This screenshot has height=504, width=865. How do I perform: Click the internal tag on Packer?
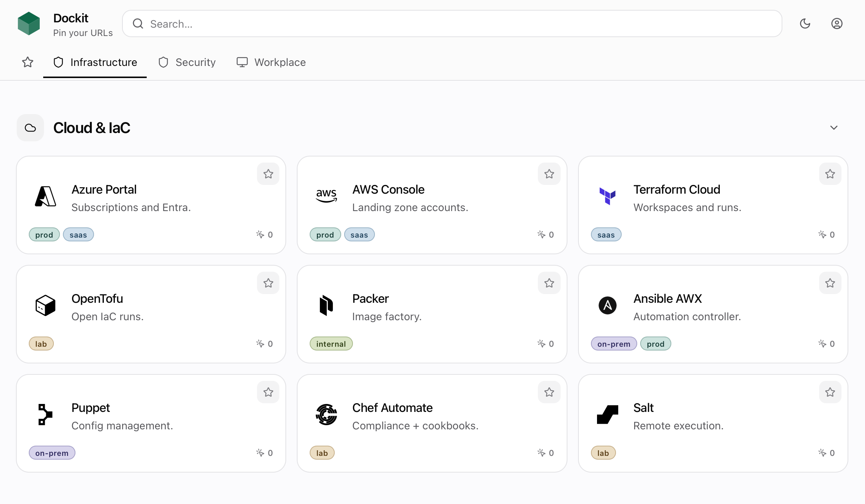331,344
